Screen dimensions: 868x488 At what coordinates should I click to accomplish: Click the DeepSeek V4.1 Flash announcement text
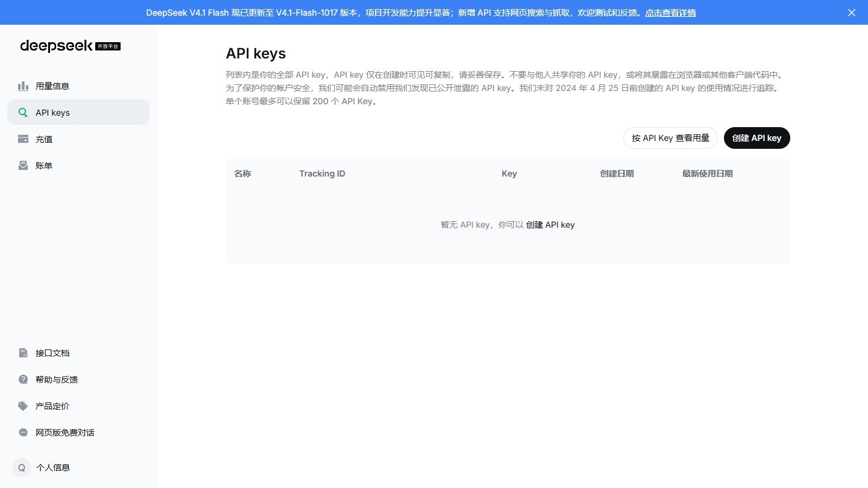394,13
